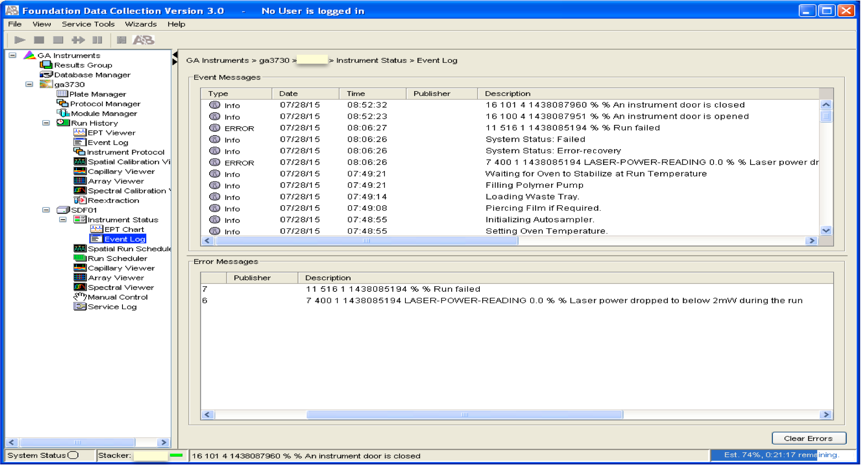Collapse the Instrument Status tree node

pyautogui.click(x=62, y=220)
